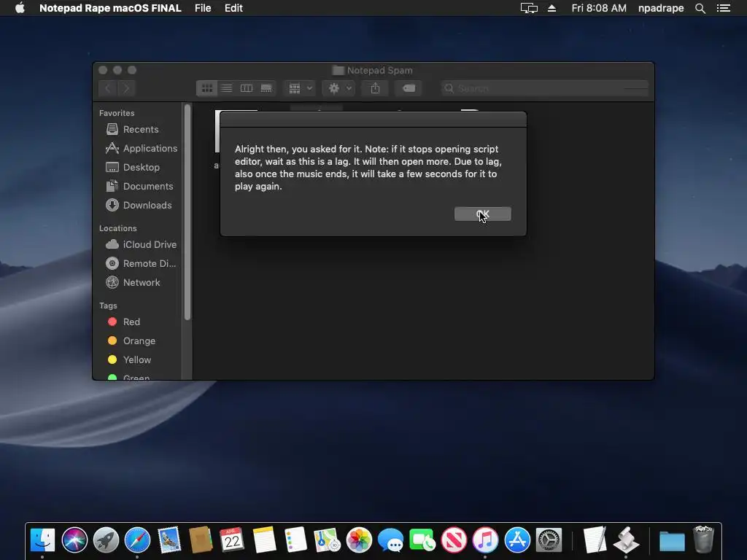
Task: Open Safari browser from Dock
Action: (137, 540)
